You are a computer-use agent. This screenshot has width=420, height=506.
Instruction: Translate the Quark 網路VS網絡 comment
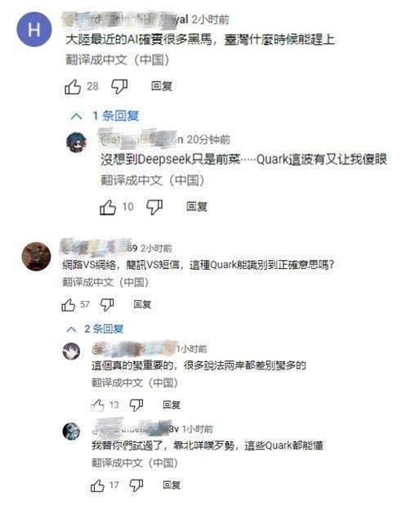coord(105,282)
